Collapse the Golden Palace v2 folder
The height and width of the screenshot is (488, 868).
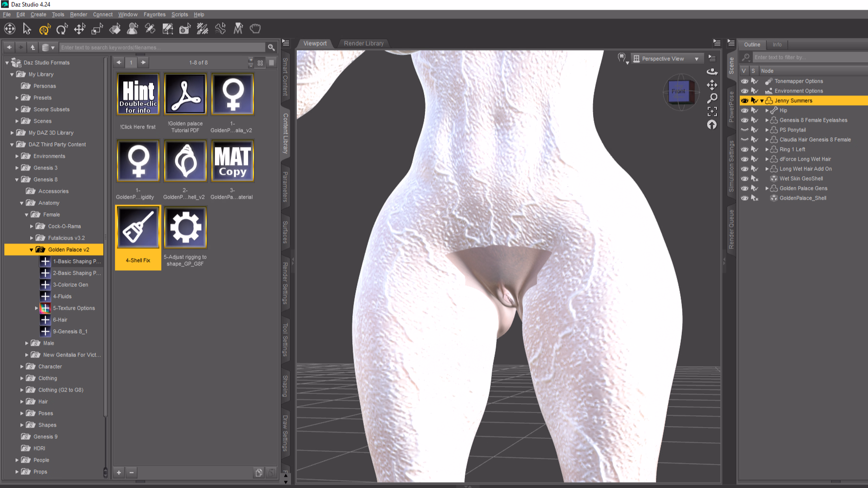(32, 250)
